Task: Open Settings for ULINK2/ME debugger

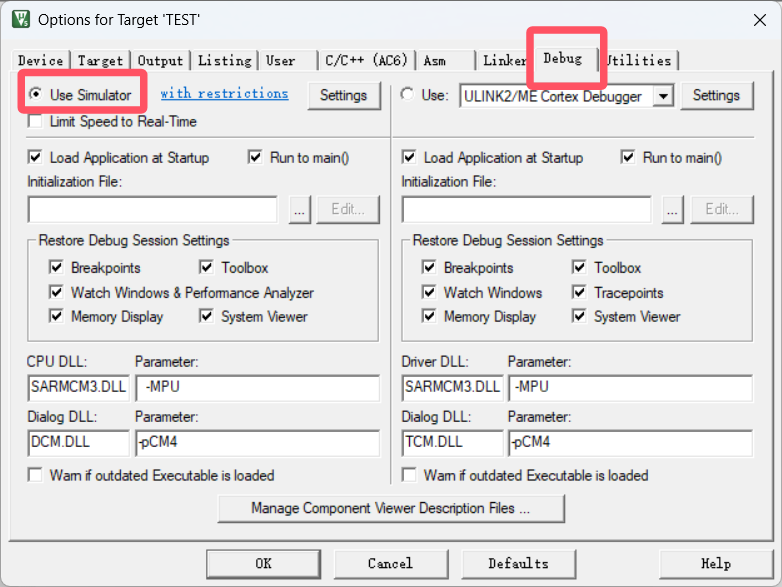Action: point(716,95)
